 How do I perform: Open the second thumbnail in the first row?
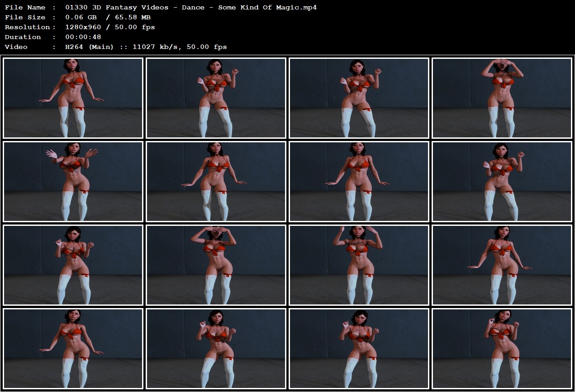point(216,98)
